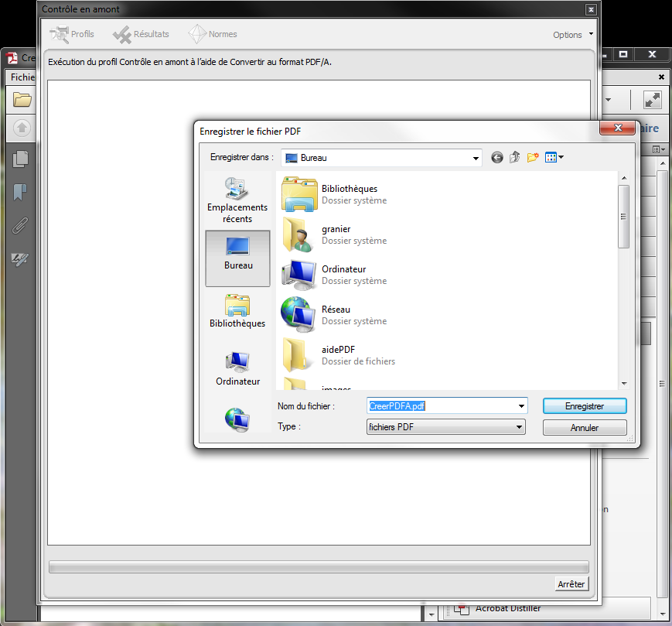Viewport: 672px width, 626px height.
Task: Click the Arrêter button in Preflight
Action: coord(571,584)
